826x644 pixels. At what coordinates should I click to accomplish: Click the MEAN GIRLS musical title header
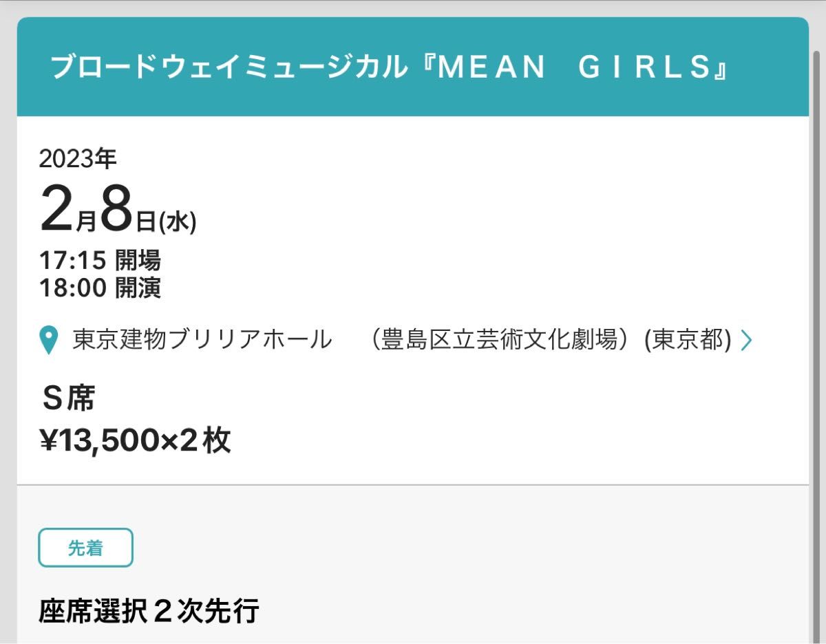click(x=390, y=67)
